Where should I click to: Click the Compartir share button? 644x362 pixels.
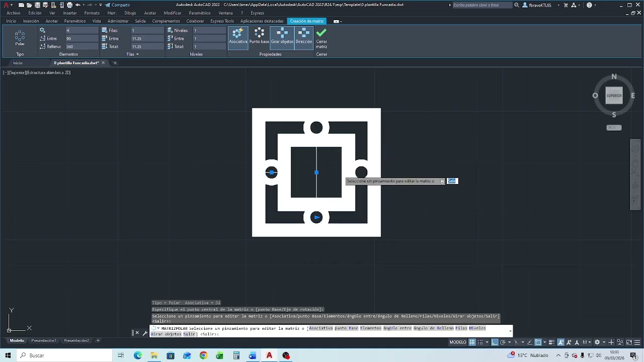tap(117, 5)
